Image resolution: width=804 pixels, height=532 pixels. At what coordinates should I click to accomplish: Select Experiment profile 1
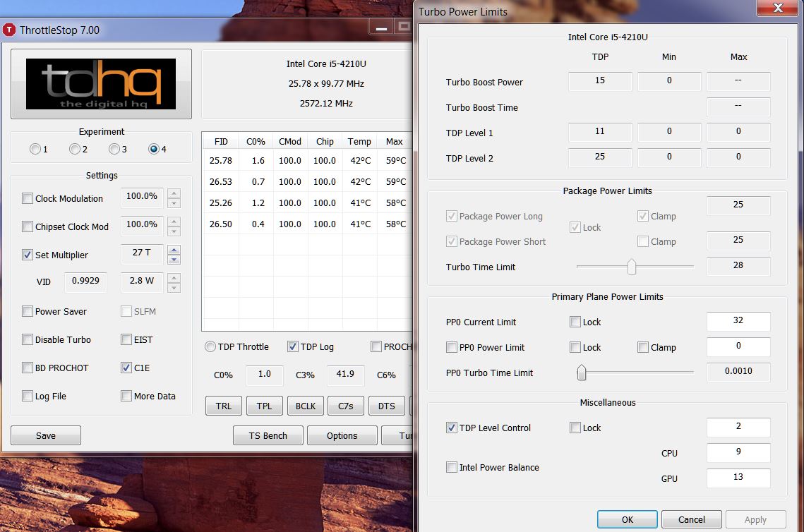(x=35, y=149)
